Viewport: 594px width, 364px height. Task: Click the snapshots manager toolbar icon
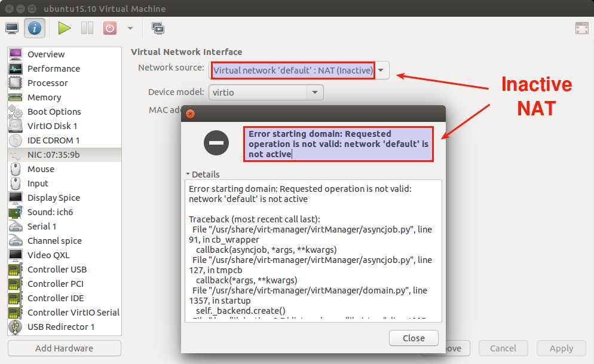click(x=158, y=28)
